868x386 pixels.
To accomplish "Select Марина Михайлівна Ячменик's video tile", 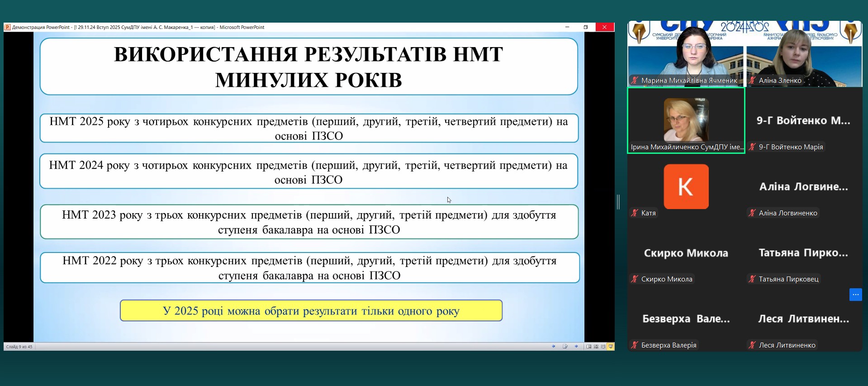I will [686, 53].
